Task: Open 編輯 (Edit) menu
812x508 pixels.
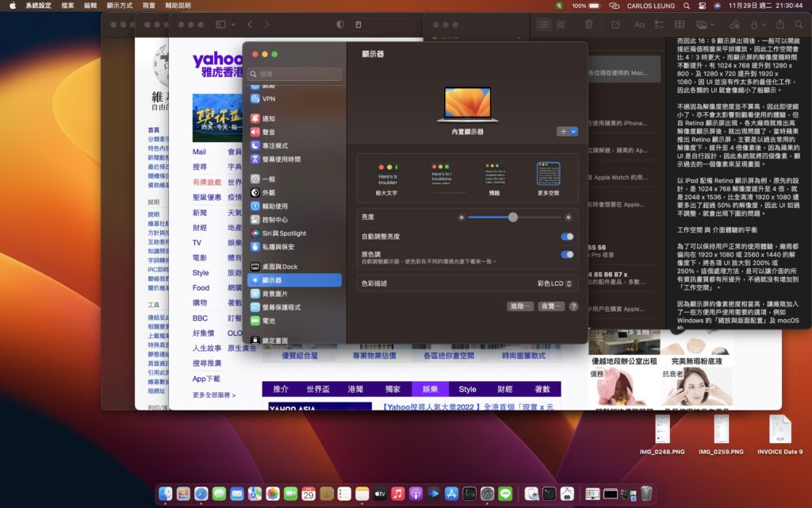Action: click(x=90, y=6)
